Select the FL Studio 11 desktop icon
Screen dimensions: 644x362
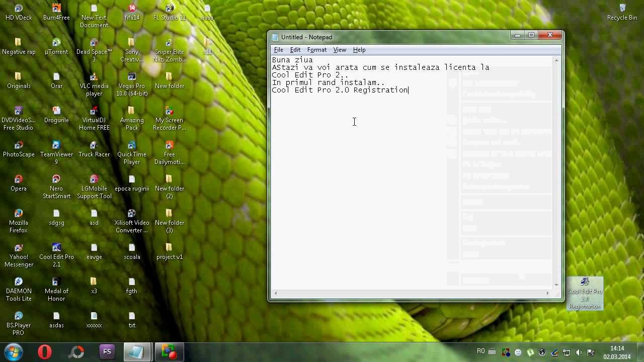pos(170,13)
